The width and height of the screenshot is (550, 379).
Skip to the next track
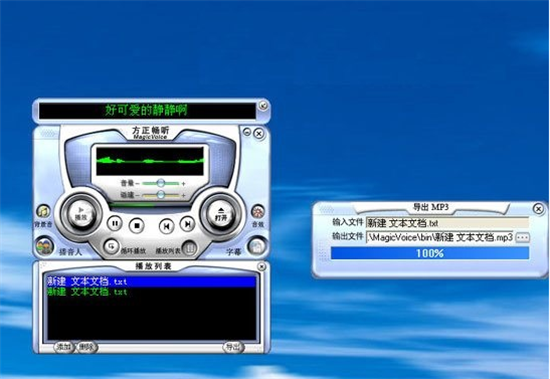[x=188, y=224]
